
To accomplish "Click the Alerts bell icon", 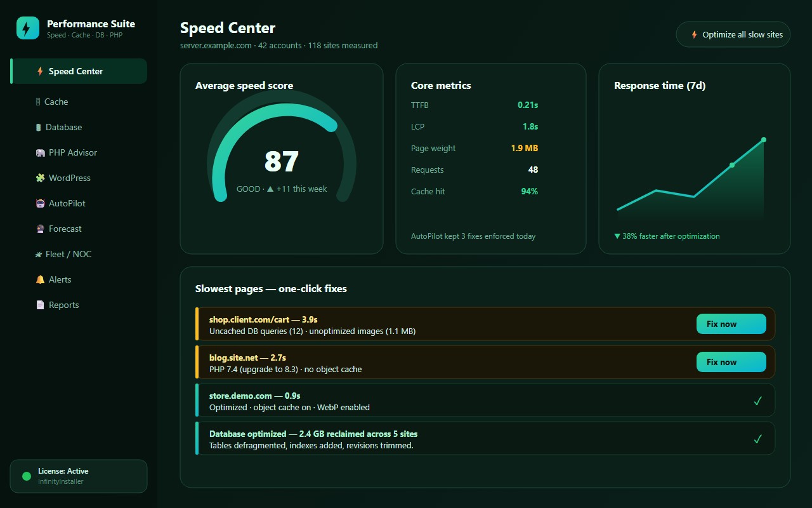I will [41, 279].
